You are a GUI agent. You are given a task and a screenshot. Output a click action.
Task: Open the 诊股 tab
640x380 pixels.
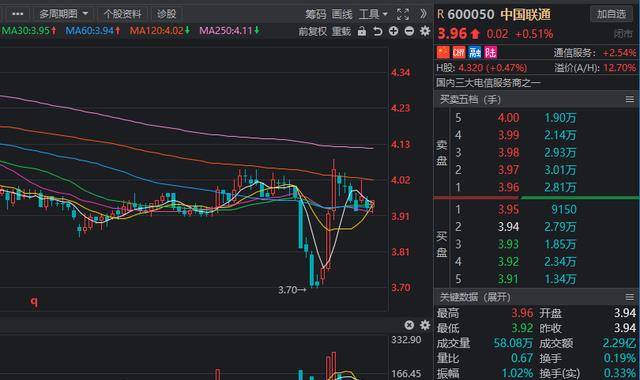click(x=167, y=14)
